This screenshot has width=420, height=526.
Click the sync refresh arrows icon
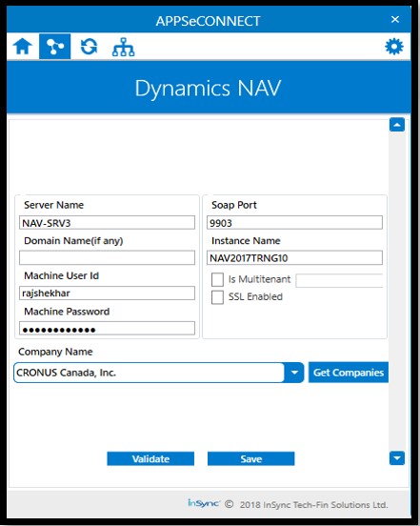point(89,47)
